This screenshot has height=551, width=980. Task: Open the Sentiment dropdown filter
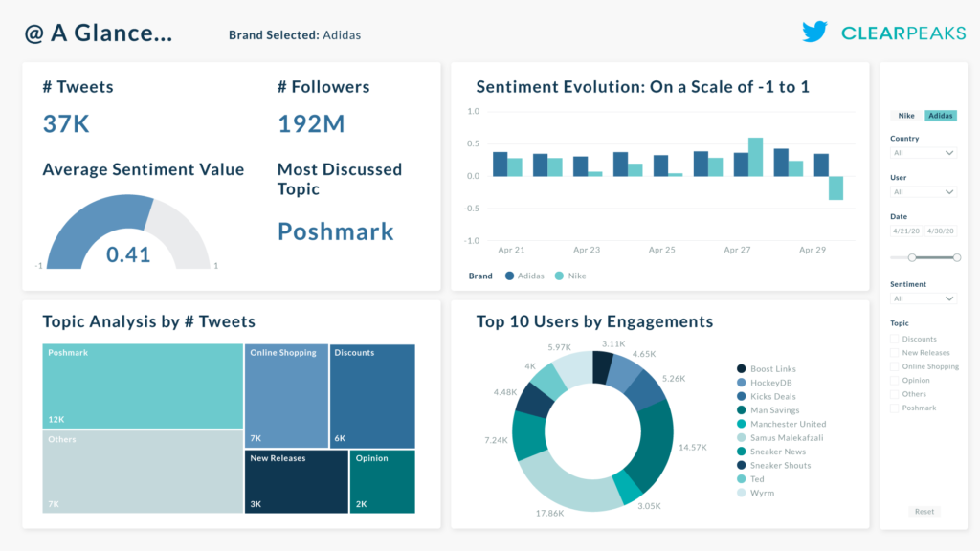(924, 298)
